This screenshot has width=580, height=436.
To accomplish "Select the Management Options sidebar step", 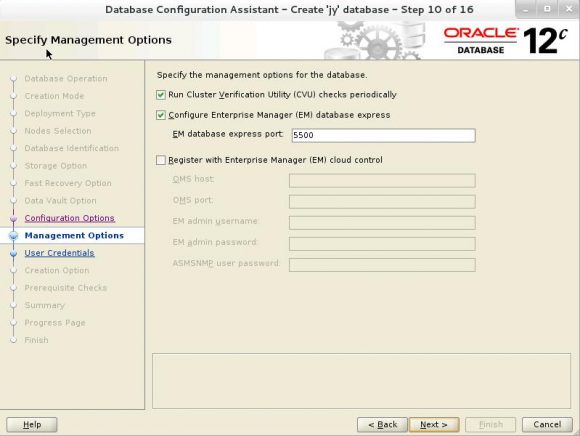I will [x=74, y=236].
